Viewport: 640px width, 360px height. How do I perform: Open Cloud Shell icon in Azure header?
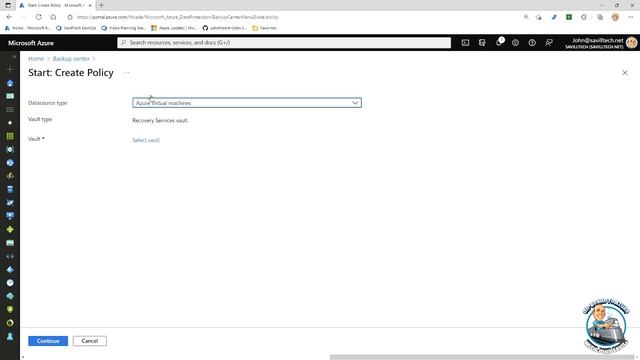coord(465,42)
